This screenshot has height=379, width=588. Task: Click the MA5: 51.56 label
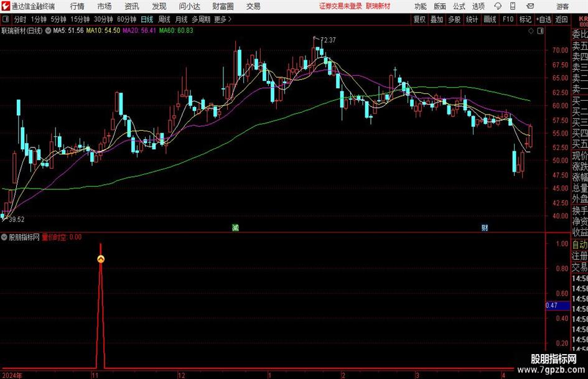[x=68, y=30]
